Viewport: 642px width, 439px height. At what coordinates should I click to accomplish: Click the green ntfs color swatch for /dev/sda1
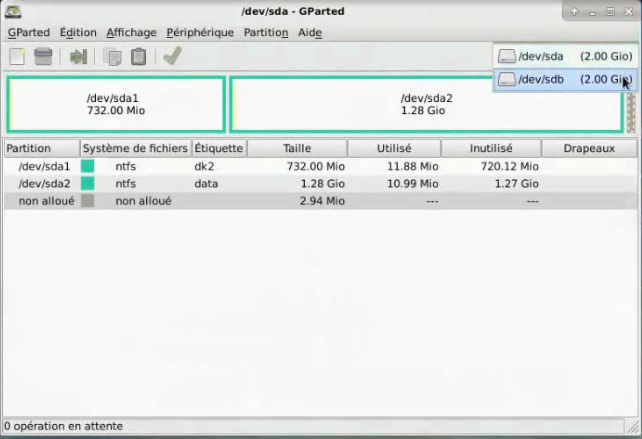(88, 166)
